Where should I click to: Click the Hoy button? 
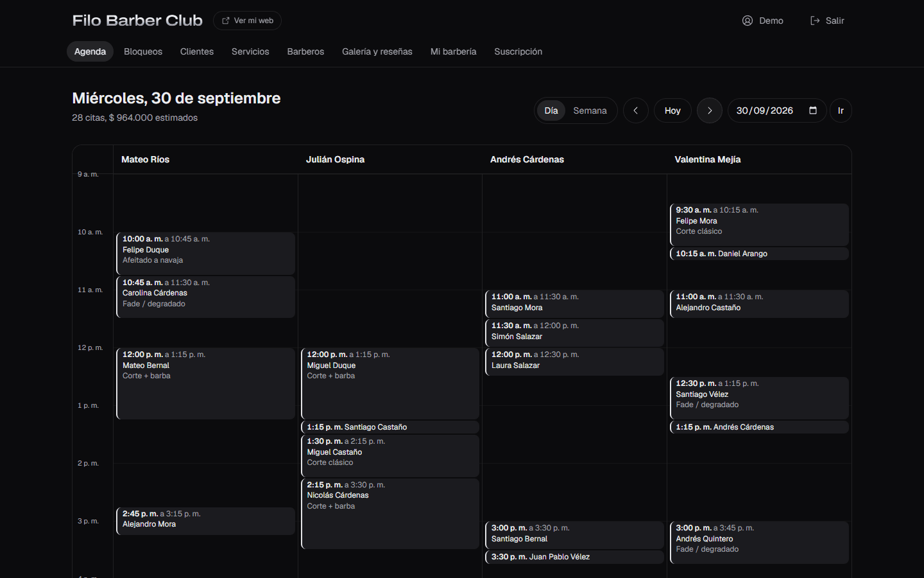[x=672, y=110]
